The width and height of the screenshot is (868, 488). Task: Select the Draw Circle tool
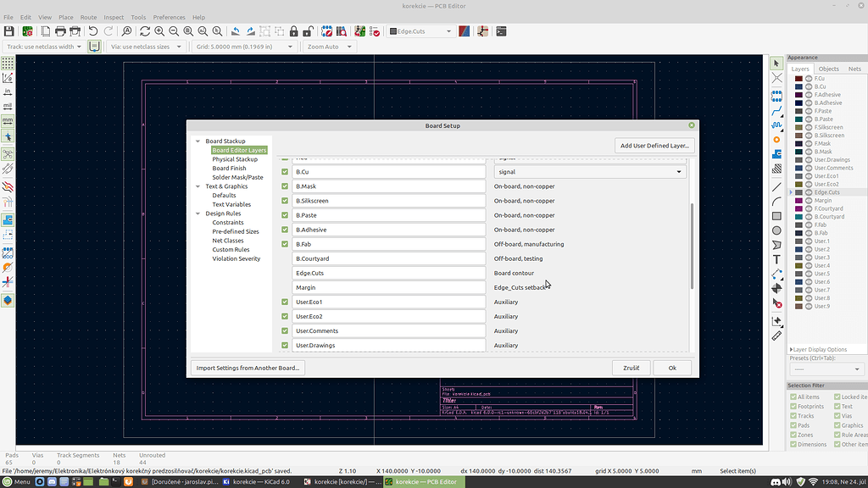tap(777, 230)
